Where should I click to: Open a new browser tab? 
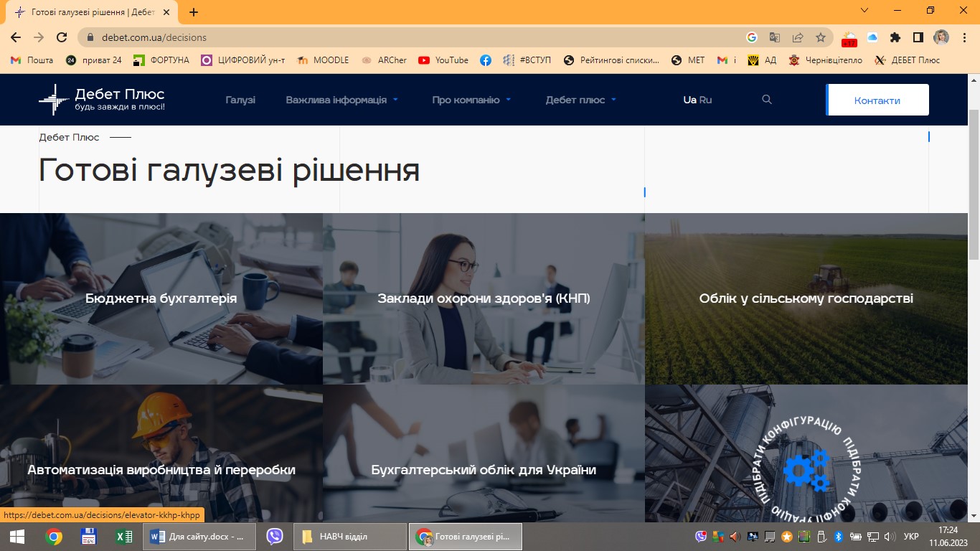point(194,12)
